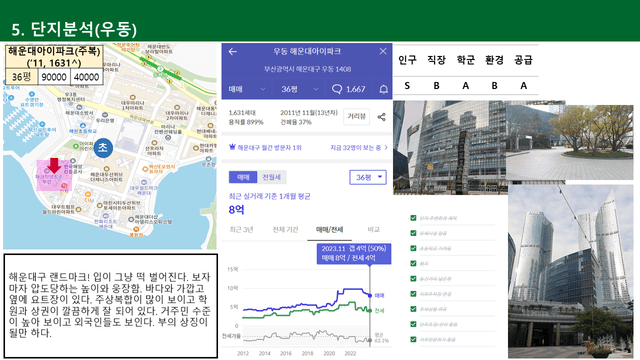Click the 인구 column header in the rating table
Screen dimensions: 640x360
[x=407, y=60]
